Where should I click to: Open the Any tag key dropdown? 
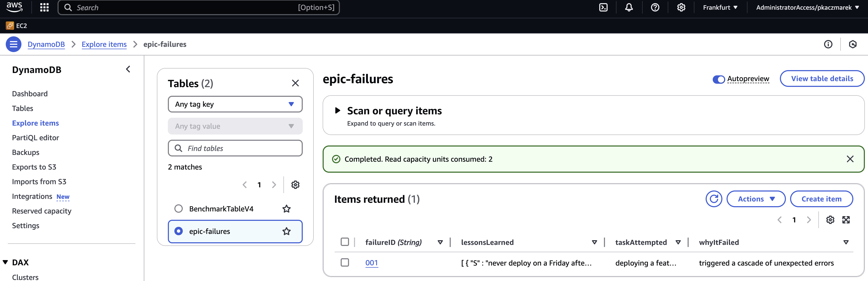click(x=235, y=104)
